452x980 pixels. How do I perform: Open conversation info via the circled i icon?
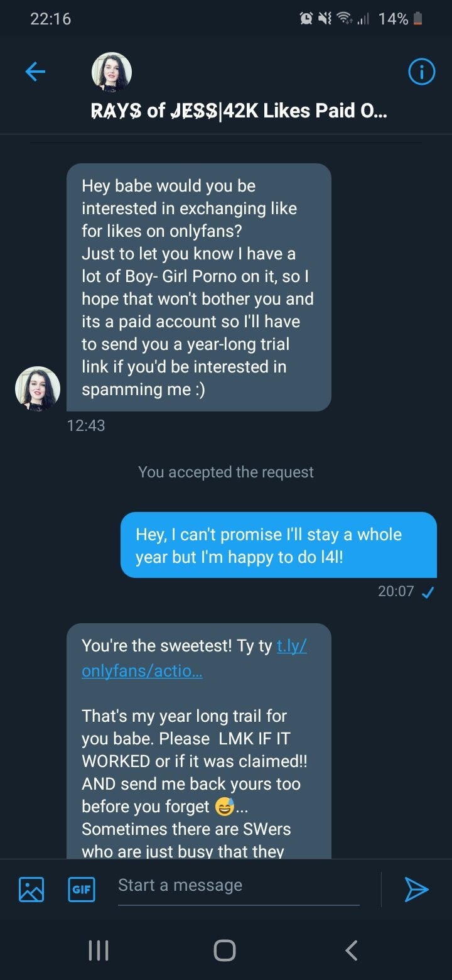pos(421,73)
